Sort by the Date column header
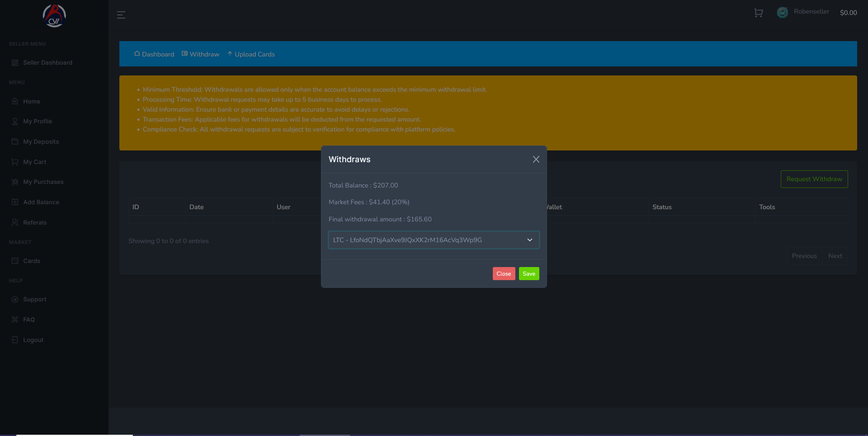The width and height of the screenshot is (868, 436). coord(229,207)
